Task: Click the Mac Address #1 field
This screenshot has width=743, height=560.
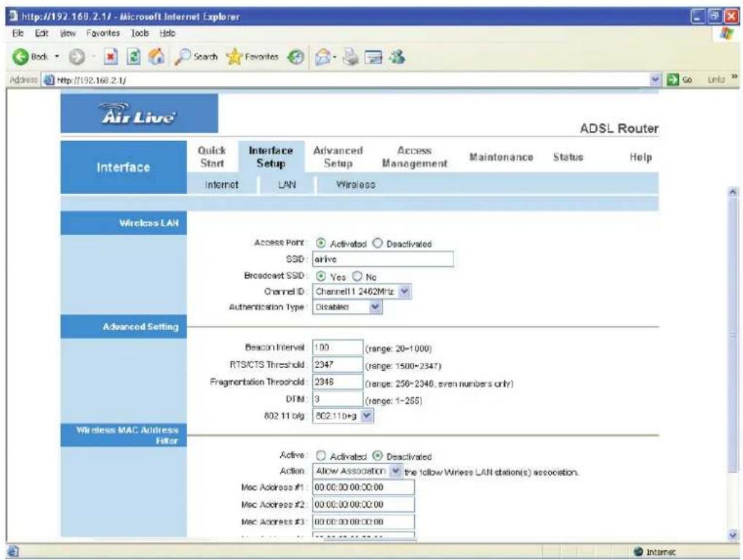Action: (x=363, y=487)
